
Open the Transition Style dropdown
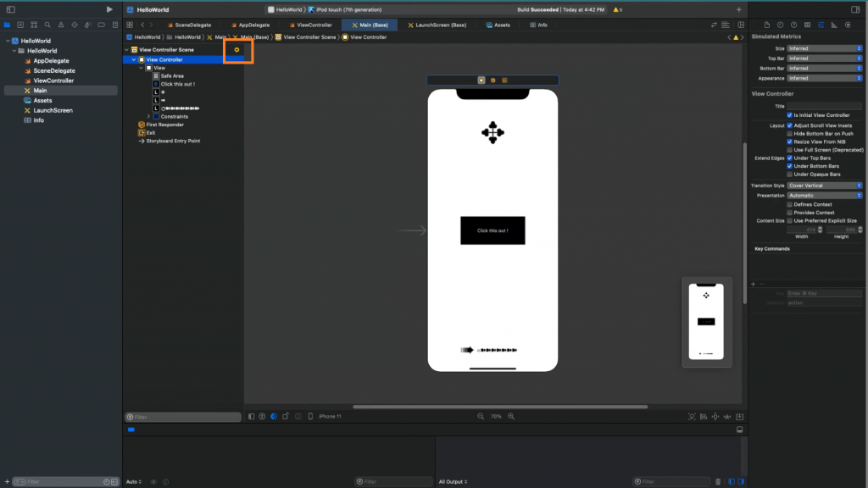[824, 185]
